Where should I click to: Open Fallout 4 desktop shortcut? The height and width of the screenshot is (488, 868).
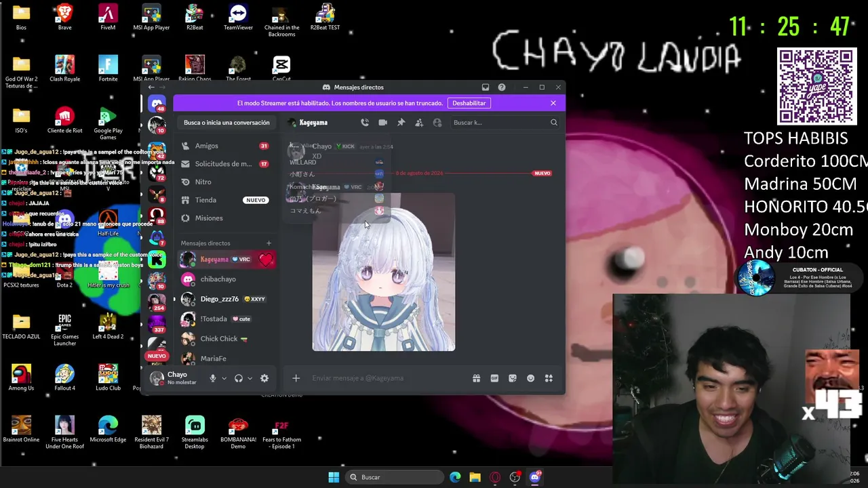(x=64, y=378)
